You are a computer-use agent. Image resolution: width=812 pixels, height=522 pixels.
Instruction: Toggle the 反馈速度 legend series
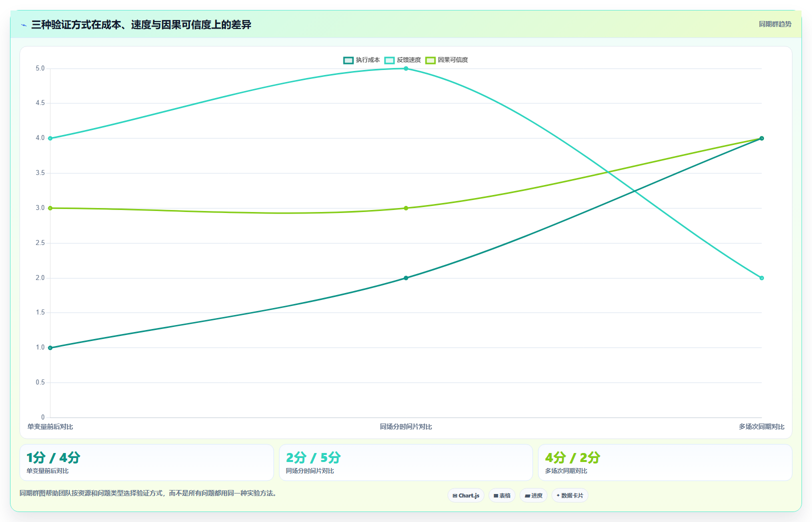[x=402, y=60]
